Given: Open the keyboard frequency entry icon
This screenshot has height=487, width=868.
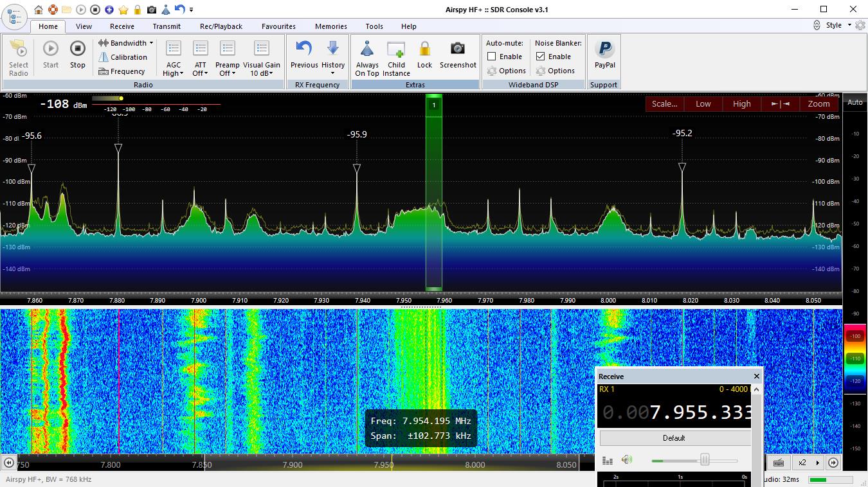Looking at the screenshot, I should coord(778,463).
